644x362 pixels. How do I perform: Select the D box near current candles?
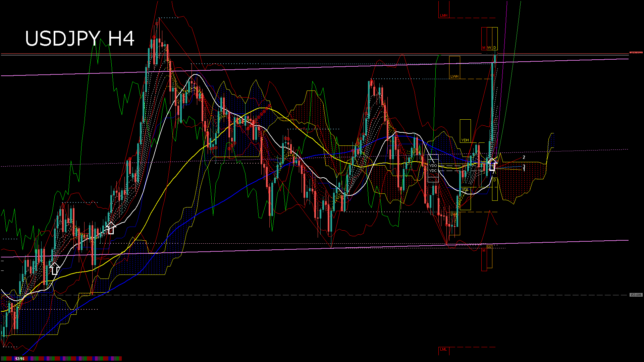coord(494,180)
